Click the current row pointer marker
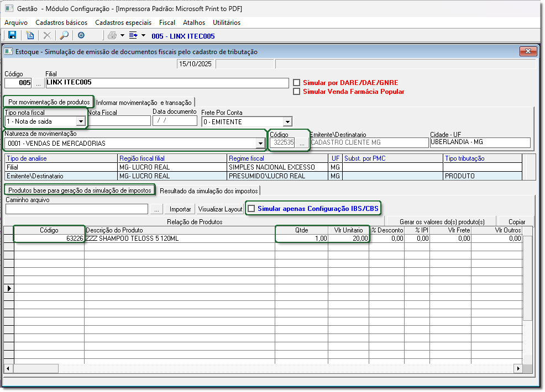 9,288
